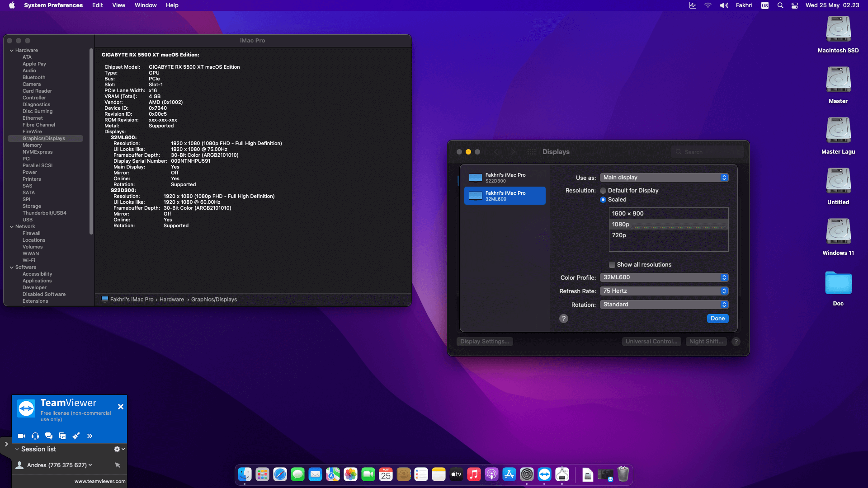Screen dimensions: 868x488
Task: Open Music from the Dock
Action: (474, 474)
